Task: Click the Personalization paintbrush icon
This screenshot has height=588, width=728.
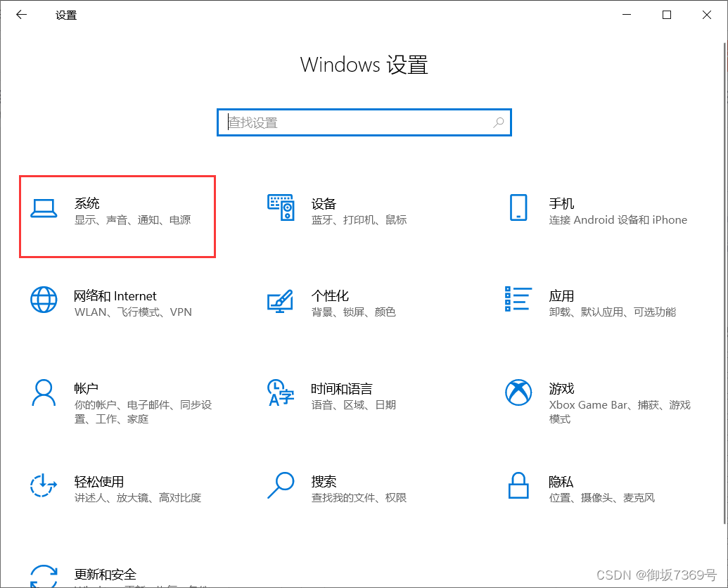Action: tap(281, 301)
